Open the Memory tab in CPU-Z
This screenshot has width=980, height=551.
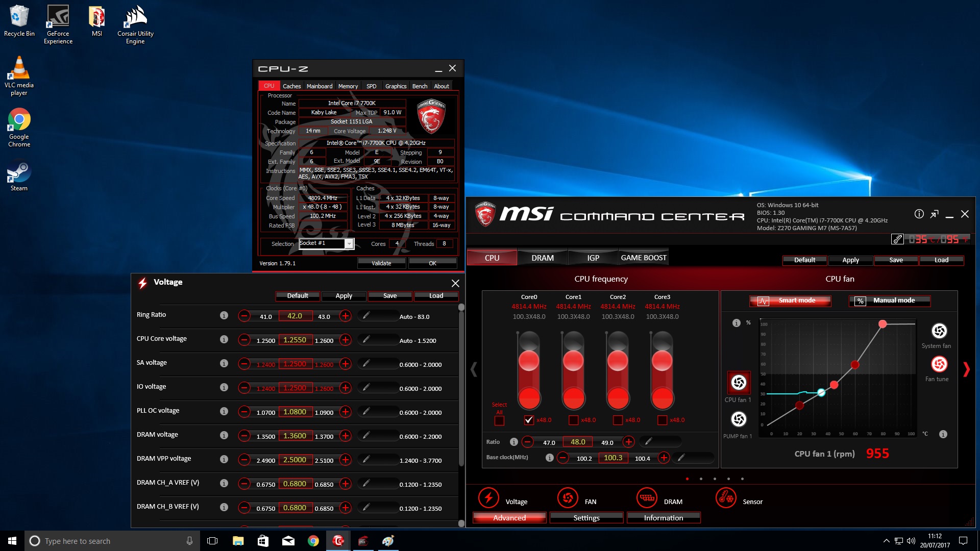[x=348, y=86]
